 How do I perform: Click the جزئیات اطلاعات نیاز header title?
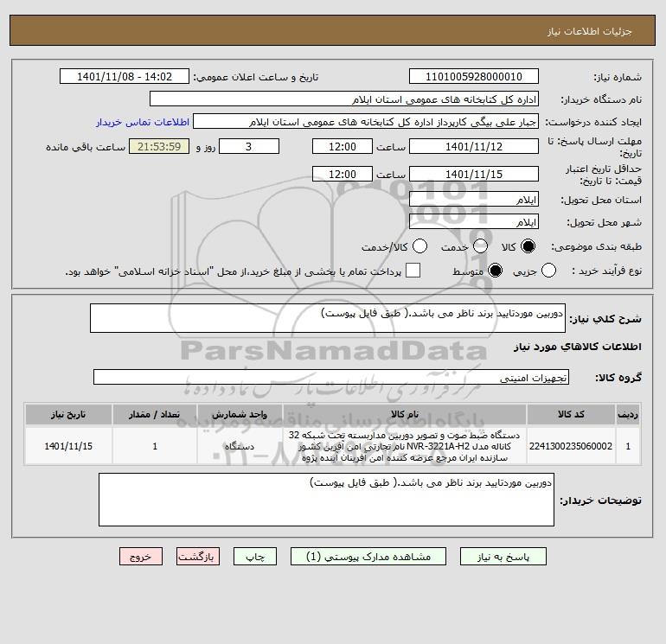click(x=590, y=31)
